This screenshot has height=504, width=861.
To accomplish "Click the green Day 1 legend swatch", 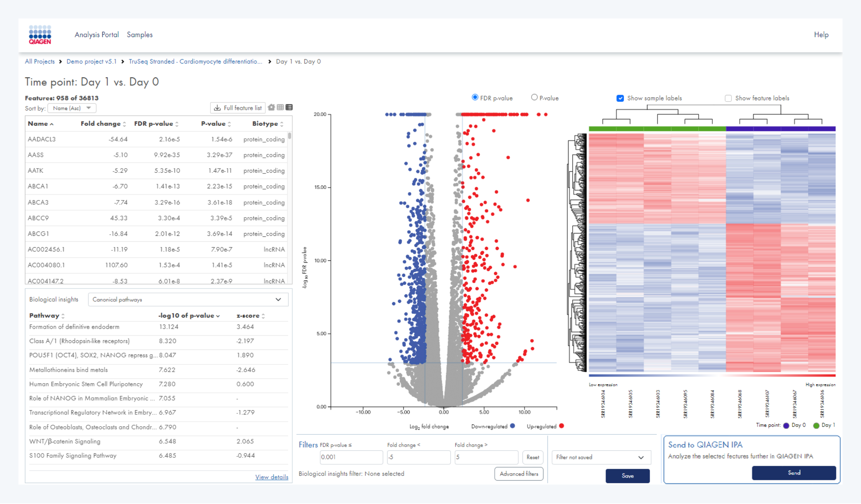I will pyautogui.click(x=816, y=426).
